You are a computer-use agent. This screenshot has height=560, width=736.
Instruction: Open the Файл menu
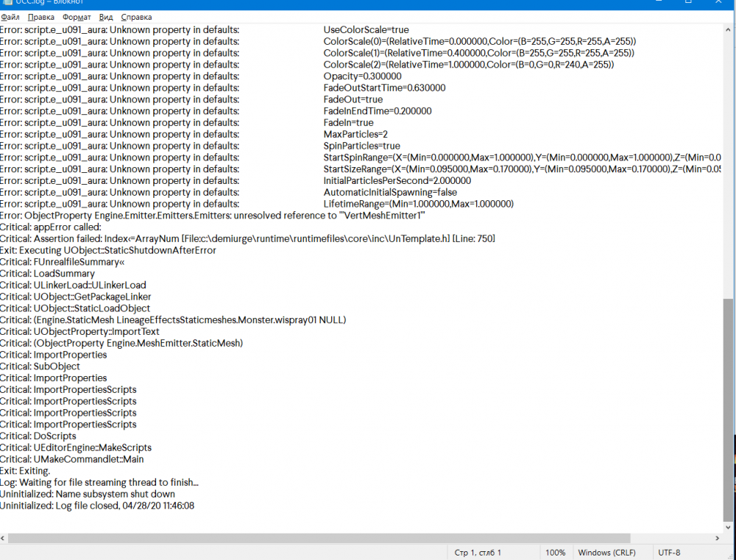pyautogui.click(x=10, y=16)
